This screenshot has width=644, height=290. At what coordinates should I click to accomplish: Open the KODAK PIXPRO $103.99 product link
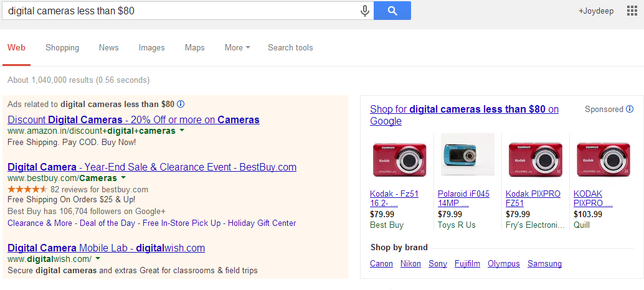(593, 199)
